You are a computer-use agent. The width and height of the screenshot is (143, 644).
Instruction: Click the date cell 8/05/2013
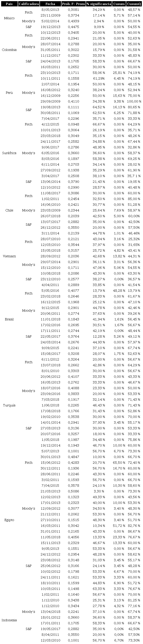coord(50,10)
